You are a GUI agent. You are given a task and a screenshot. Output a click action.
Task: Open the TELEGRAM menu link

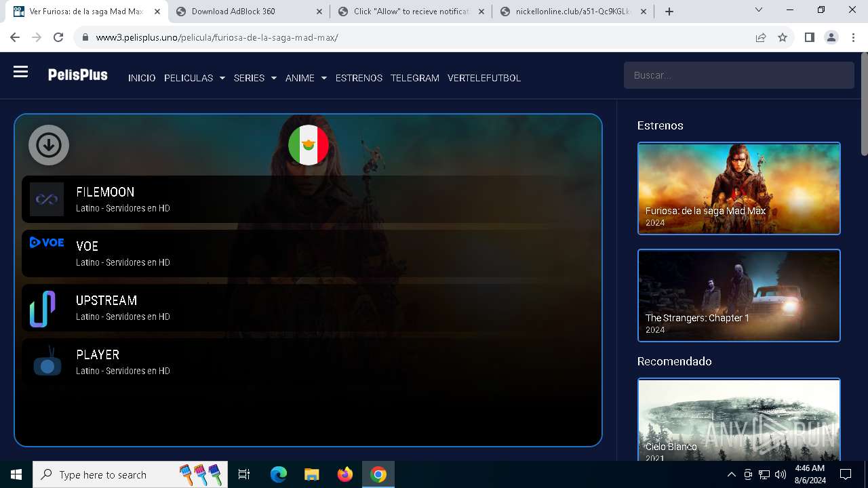click(415, 78)
